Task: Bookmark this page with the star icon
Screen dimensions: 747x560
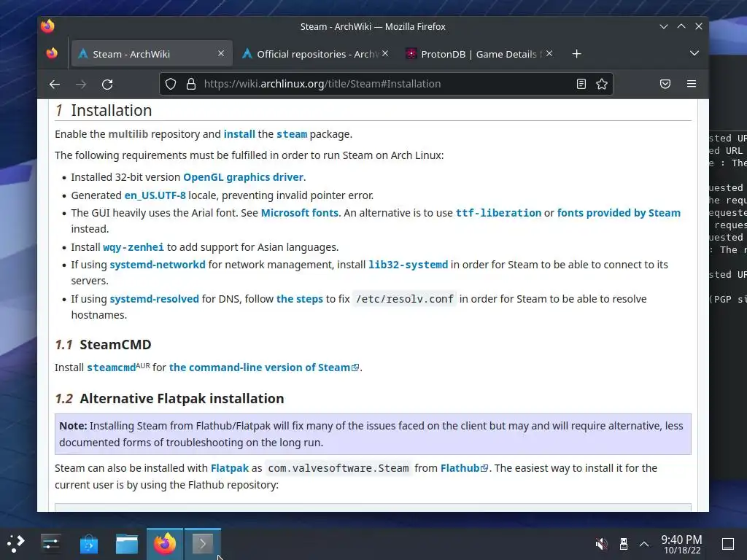Action: click(x=602, y=85)
